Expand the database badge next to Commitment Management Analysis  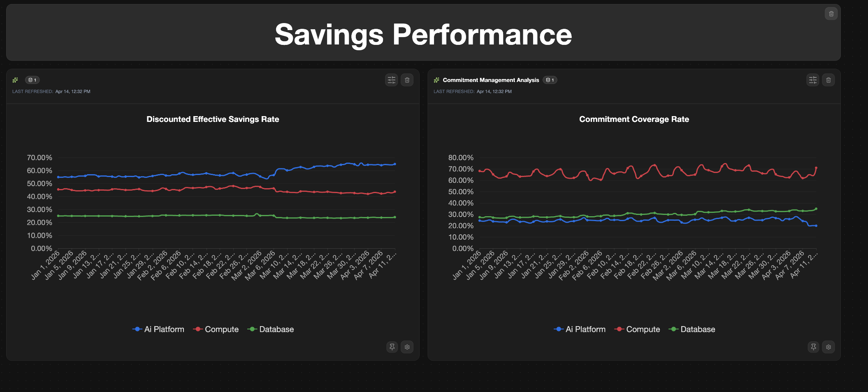tap(550, 80)
